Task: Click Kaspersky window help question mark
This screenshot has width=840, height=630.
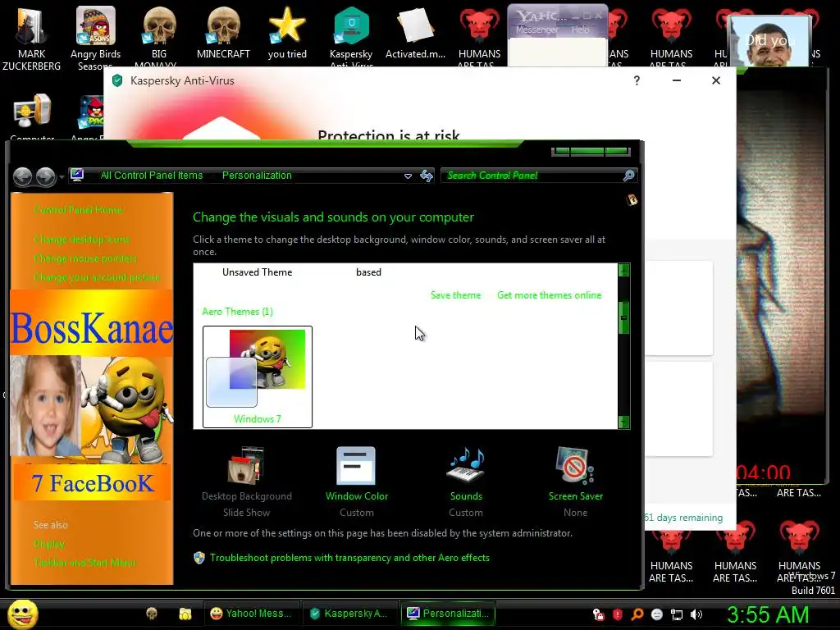Action: (x=637, y=80)
